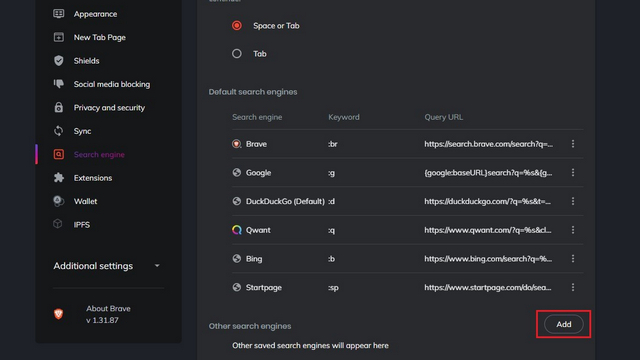Click the Startpage engine name text
Screen dimensions: 640x360
(264, 287)
